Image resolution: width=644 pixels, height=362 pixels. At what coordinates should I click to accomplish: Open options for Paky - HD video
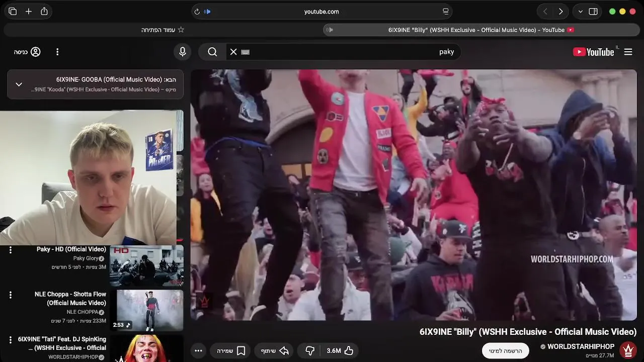click(x=10, y=249)
